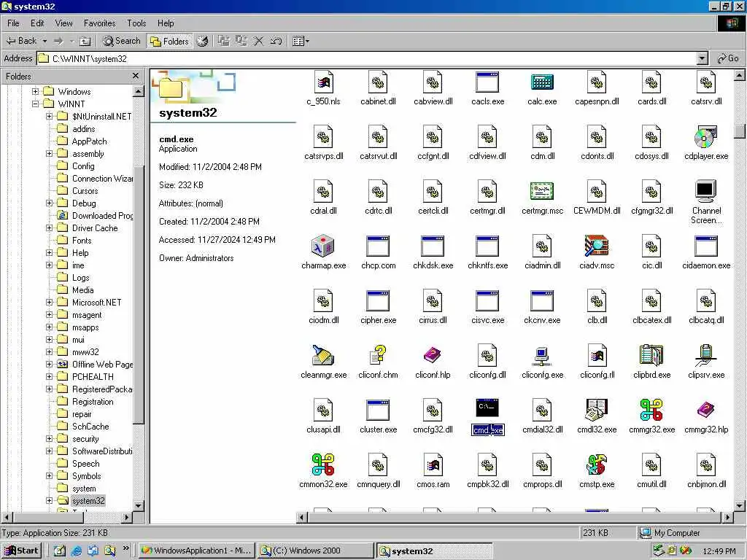Select the cluster.exe icon
This screenshot has width=747, height=560.
point(378,410)
